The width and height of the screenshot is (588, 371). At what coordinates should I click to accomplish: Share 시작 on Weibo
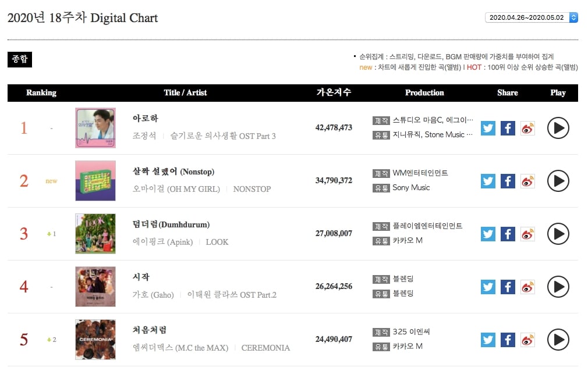point(527,287)
